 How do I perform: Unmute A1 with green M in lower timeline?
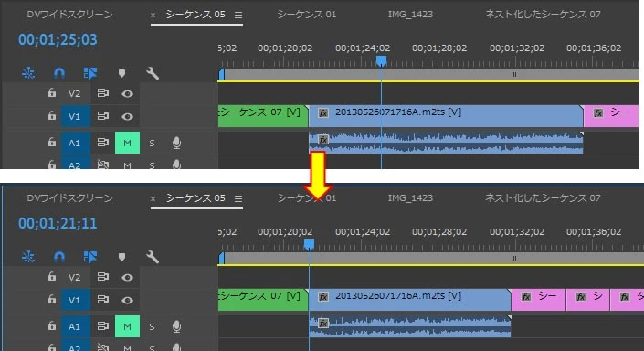[127, 326]
